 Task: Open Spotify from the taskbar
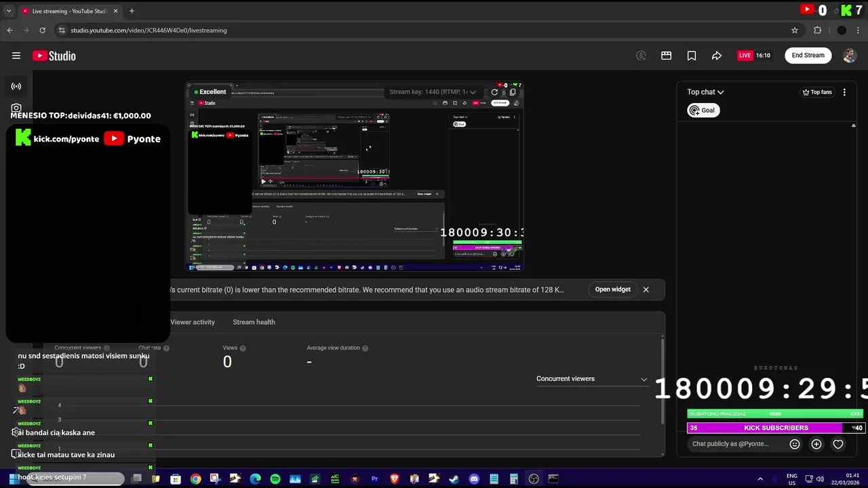pos(275,479)
